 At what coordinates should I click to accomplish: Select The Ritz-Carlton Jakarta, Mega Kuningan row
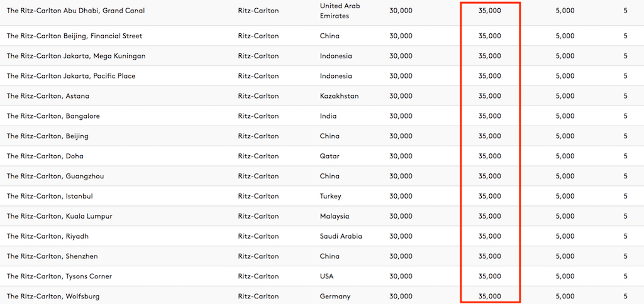click(76, 56)
